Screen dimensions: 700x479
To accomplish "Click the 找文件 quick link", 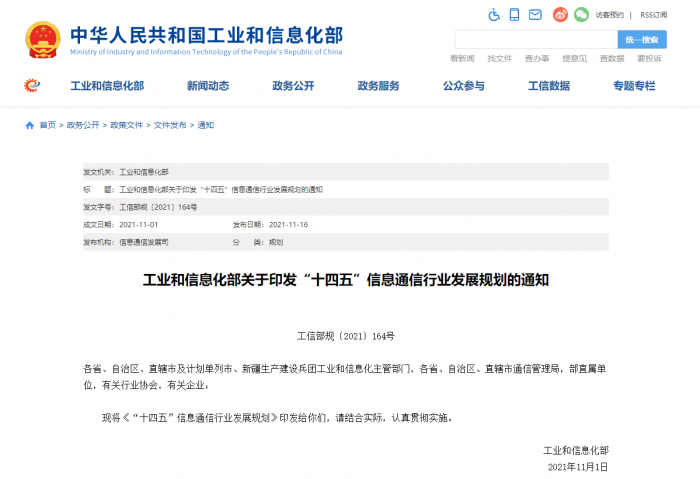I will pos(500,59).
